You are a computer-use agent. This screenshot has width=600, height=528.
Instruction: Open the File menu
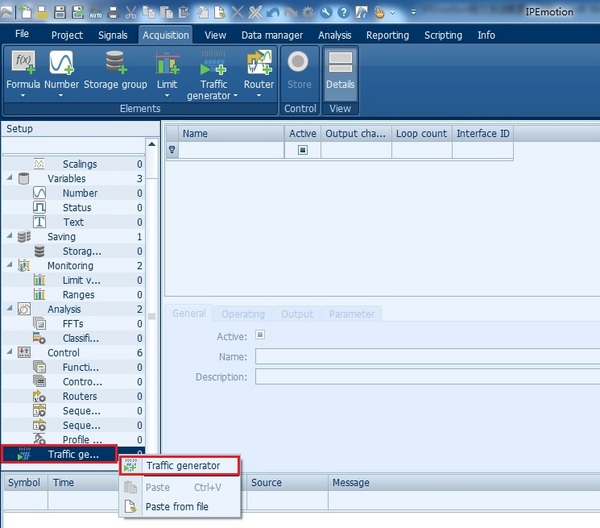coord(22,34)
